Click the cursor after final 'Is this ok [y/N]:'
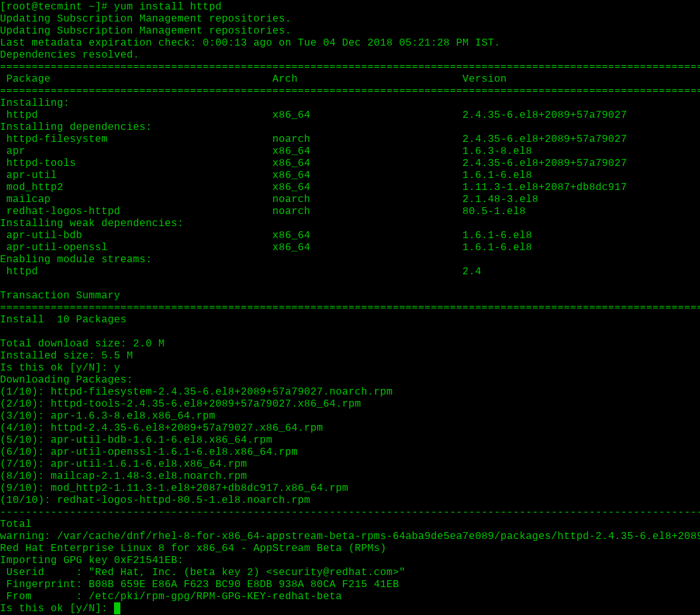 pyautogui.click(x=117, y=608)
